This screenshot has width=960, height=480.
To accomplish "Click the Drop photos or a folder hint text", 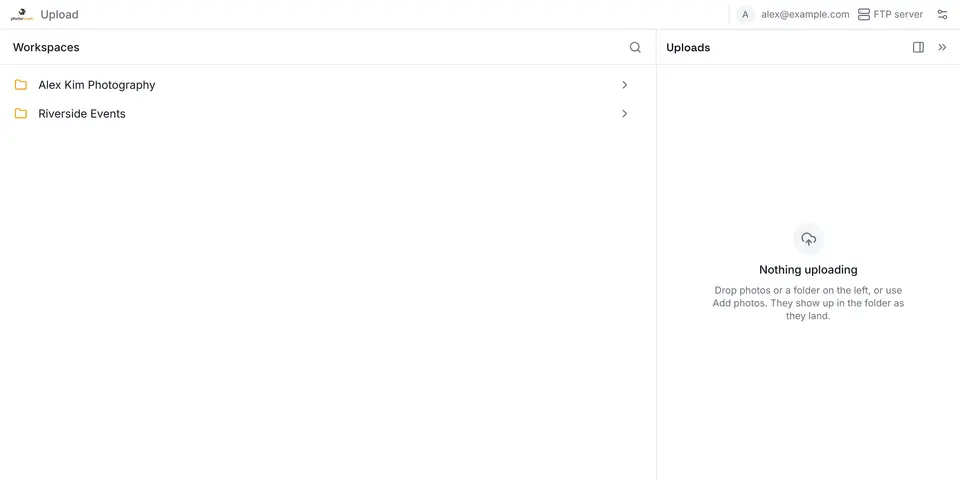I will click(808, 303).
